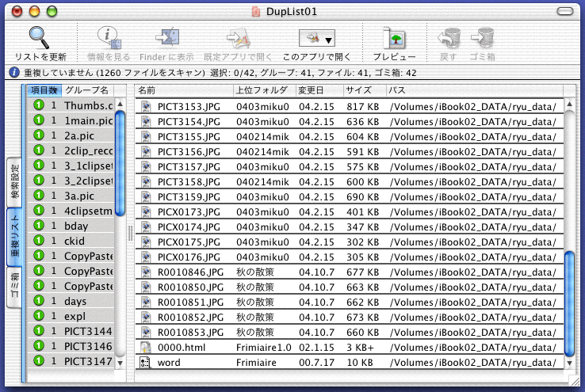Click file icon of PICT3153.JPG
This screenshot has width=585, height=392.
pyautogui.click(x=146, y=107)
